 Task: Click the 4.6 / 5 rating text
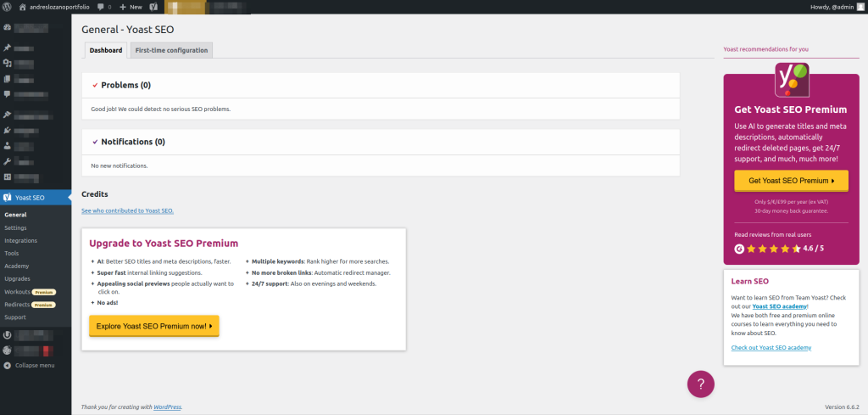pyautogui.click(x=813, y=248)
